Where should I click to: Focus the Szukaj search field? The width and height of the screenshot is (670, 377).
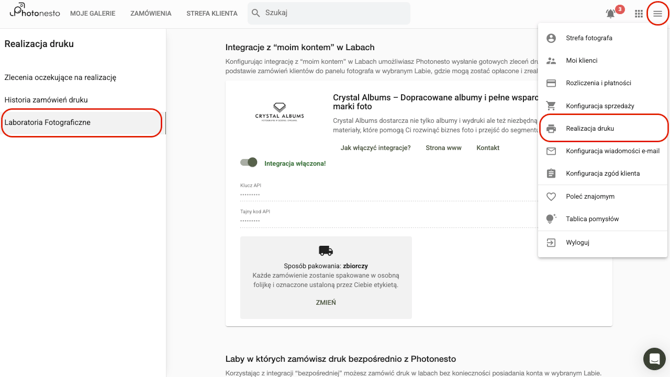(329, 13)
